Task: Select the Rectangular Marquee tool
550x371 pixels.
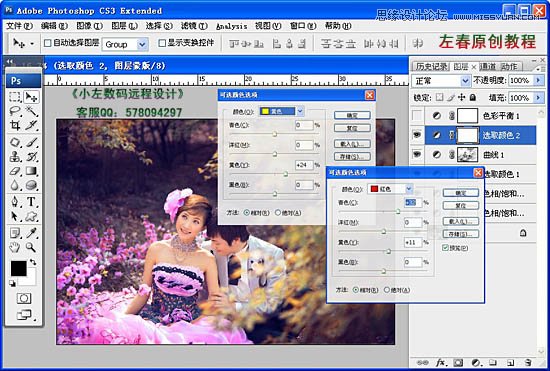Action: point(15,97)
